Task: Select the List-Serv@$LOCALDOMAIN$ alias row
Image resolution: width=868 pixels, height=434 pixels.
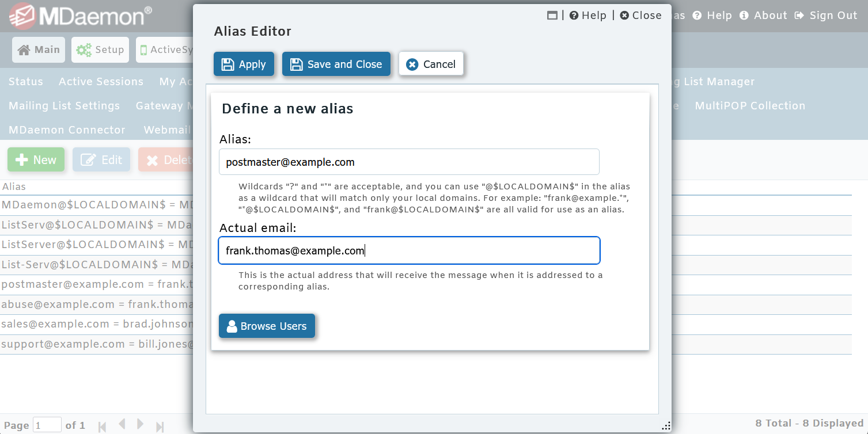Action: [x=97, y=265]
